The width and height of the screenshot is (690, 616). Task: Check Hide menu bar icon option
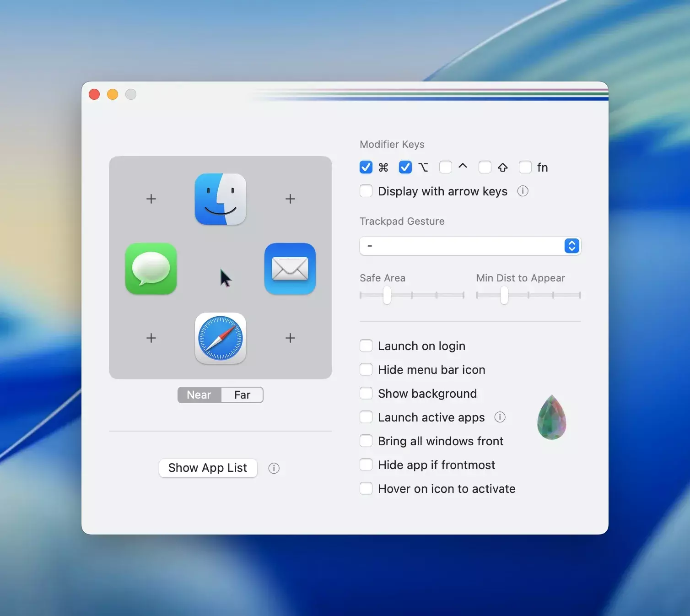[x=366, y=370]
